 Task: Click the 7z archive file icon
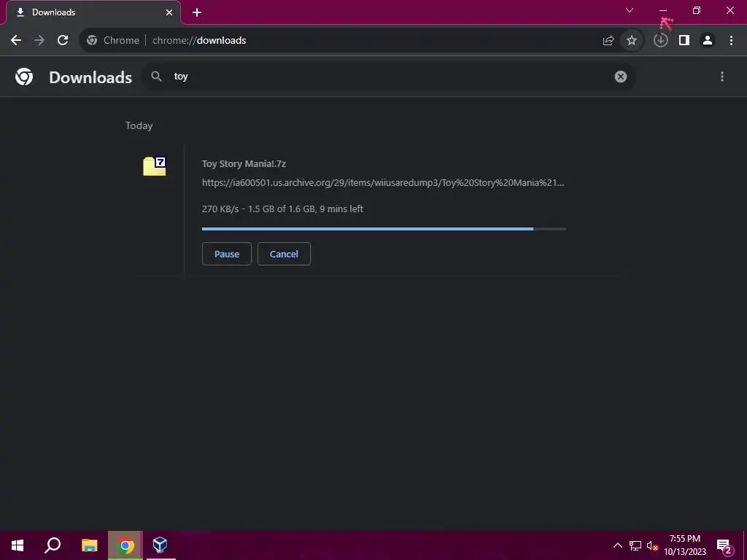pyautogui.click(x=155, y=166)
